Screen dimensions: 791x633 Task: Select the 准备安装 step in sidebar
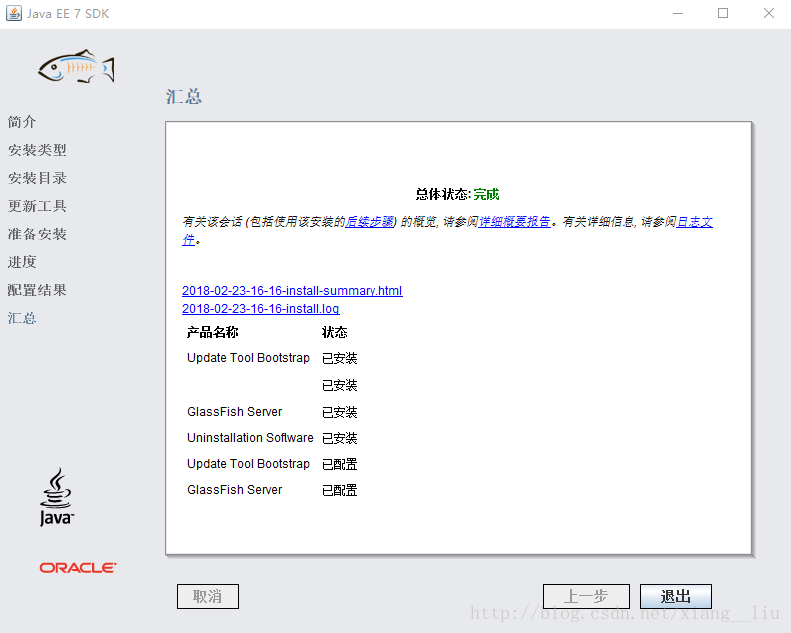37,234
